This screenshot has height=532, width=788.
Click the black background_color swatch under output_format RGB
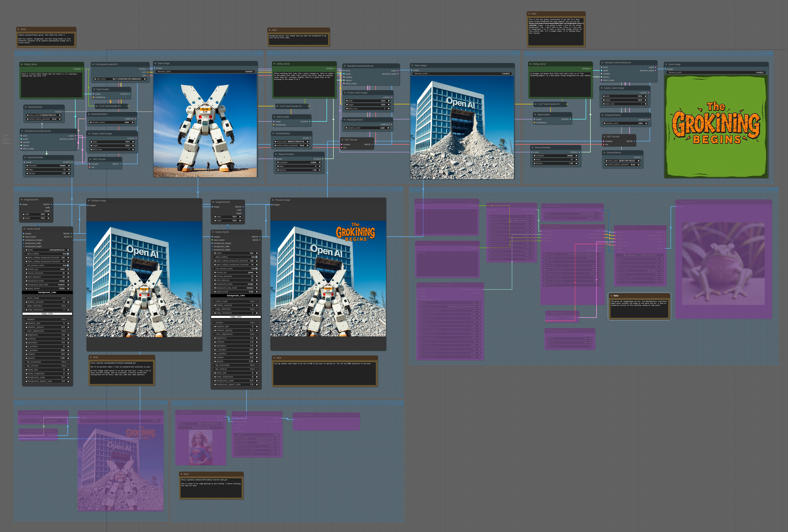[x=236, y=296]
